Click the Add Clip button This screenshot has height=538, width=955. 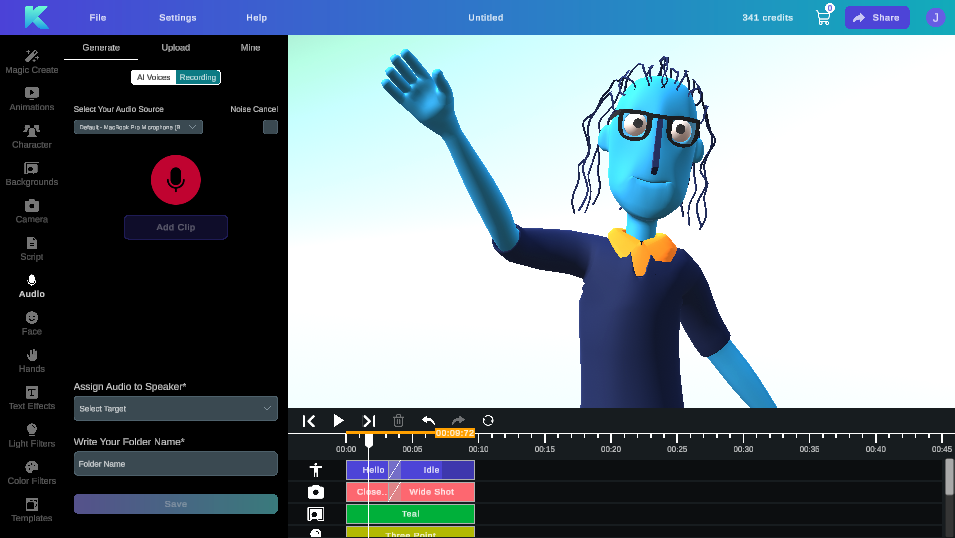pyautogui.click(x=176, y=227)
